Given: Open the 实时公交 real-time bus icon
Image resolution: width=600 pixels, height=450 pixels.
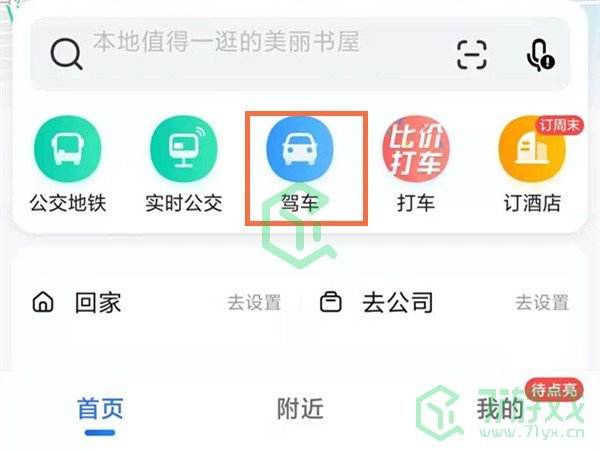Looking at the screenshot, I should point(184,149).
